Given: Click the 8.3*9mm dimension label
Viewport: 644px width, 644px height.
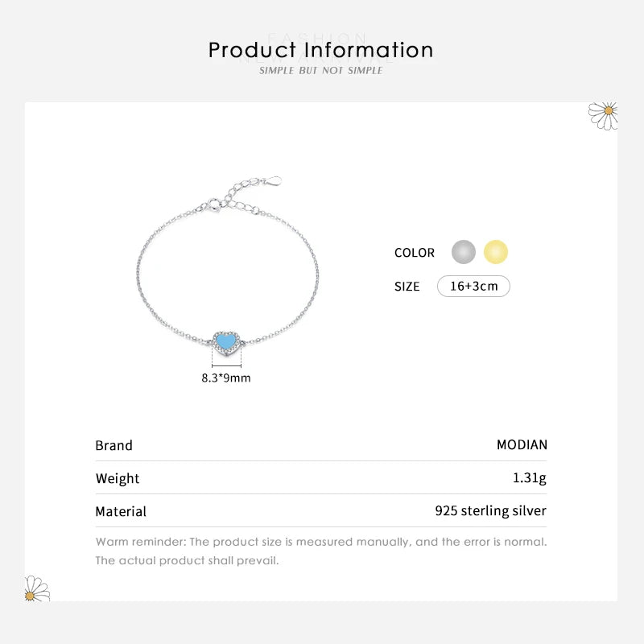Looking at the screenshot, I should 226,378.
